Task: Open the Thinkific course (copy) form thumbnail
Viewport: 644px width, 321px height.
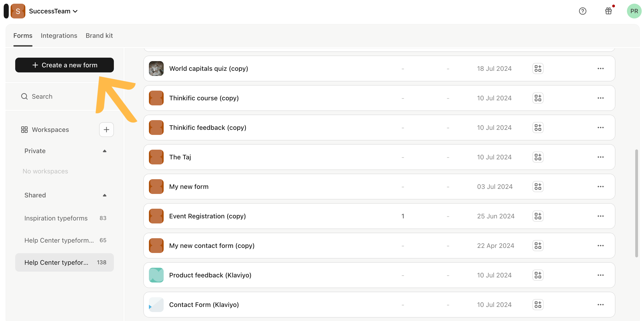Action: 156,98
